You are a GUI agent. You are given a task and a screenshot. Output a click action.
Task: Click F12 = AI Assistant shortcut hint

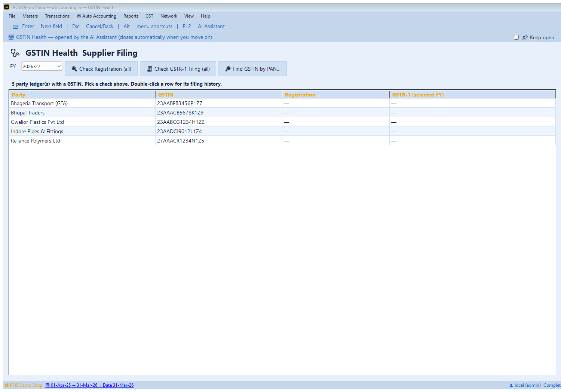click(x=203, y=27)
